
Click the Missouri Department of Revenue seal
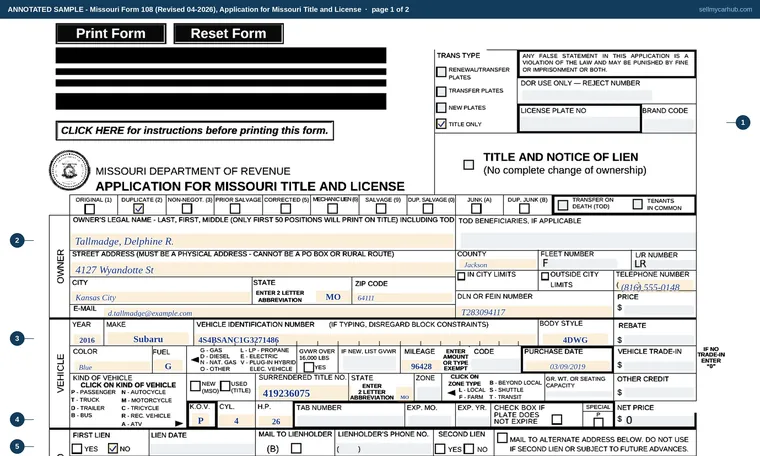coord(69,171)
